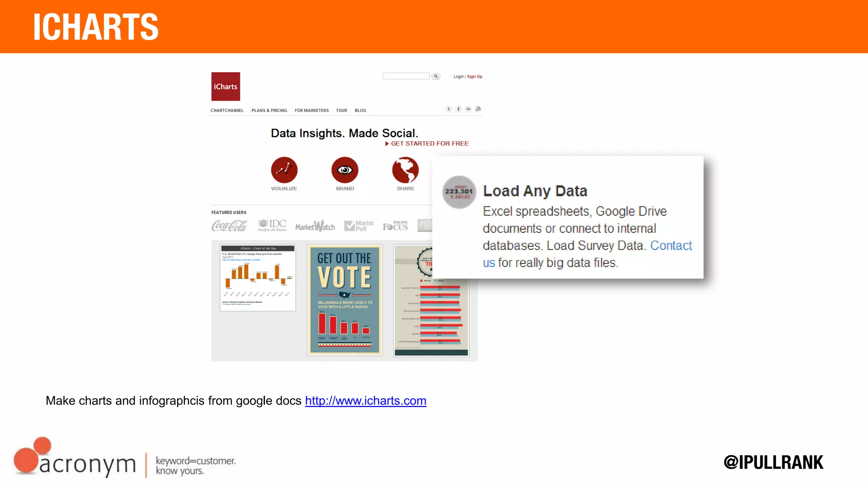Open the CHARTCHANNEL menu item

coord(227,111)
